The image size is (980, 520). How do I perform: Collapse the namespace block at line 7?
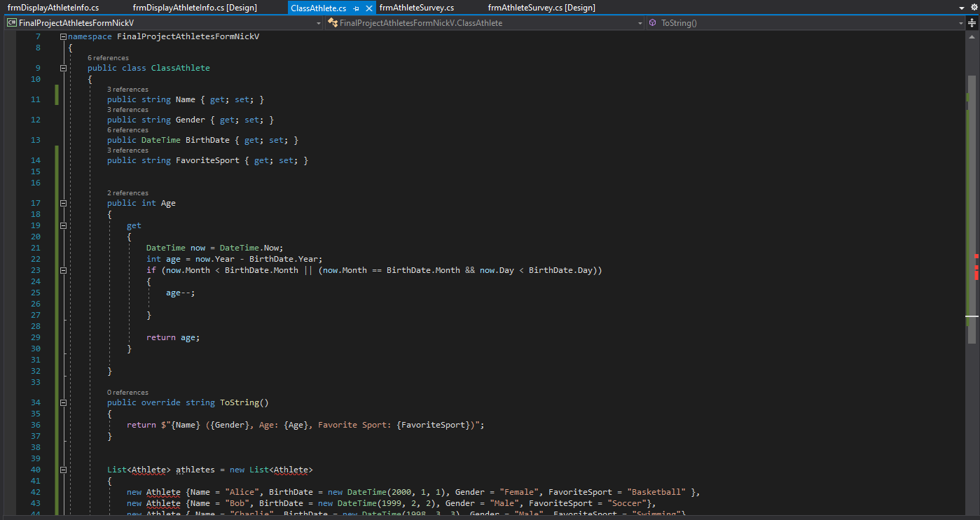click(x=63, y=36)
